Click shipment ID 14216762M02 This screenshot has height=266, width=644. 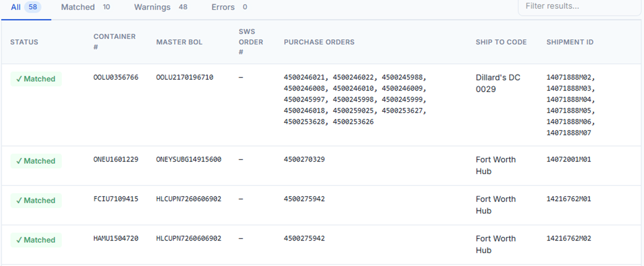(568, 239)
